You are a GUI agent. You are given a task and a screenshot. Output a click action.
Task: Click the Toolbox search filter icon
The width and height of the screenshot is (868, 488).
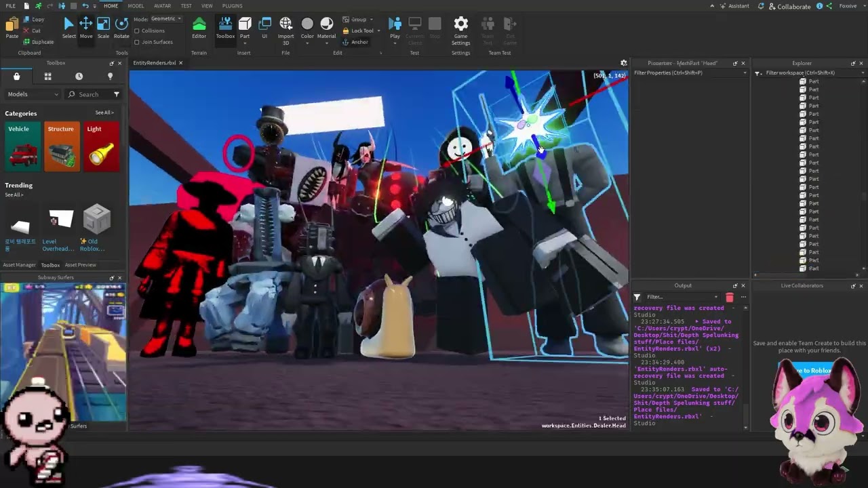(117, 94)
